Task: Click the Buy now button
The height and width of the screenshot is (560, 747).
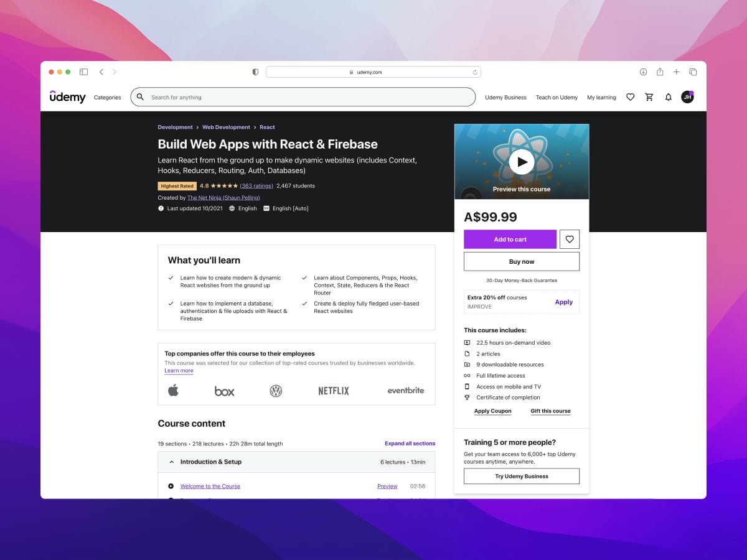Action: (x=522, y=261)
